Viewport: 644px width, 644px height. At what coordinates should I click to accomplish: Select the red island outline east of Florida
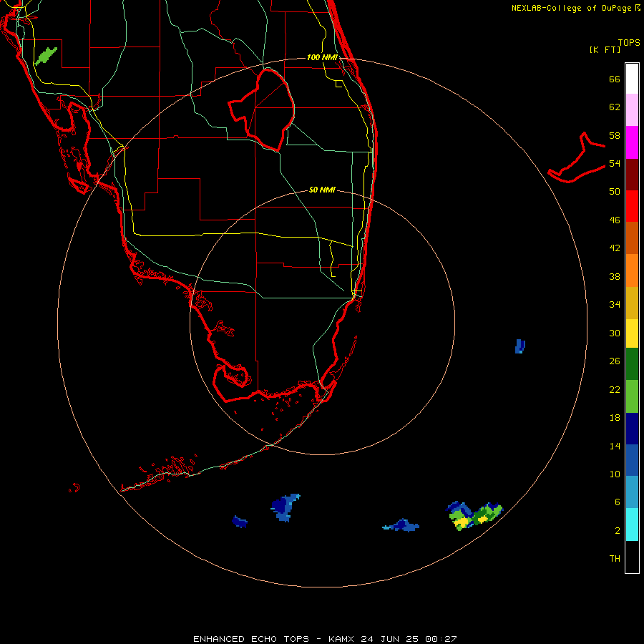[577, 158]
